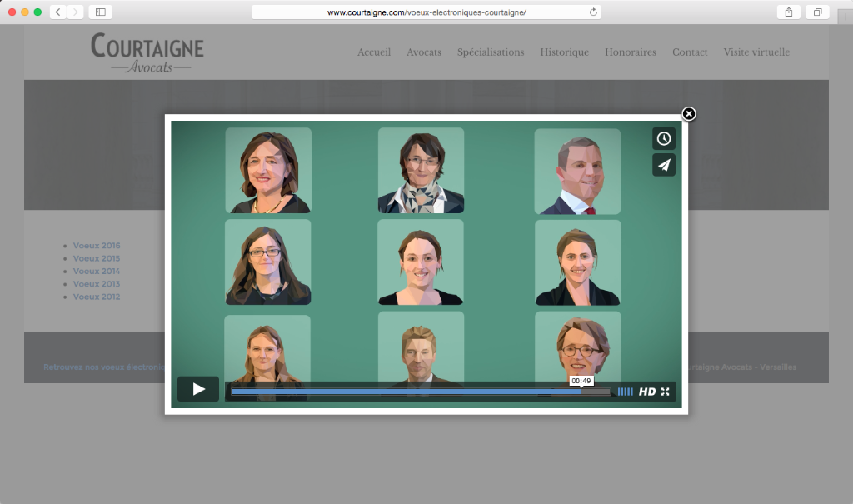Toggle the Safari sidebar
The image size is (853, 504).
[100, 12]
